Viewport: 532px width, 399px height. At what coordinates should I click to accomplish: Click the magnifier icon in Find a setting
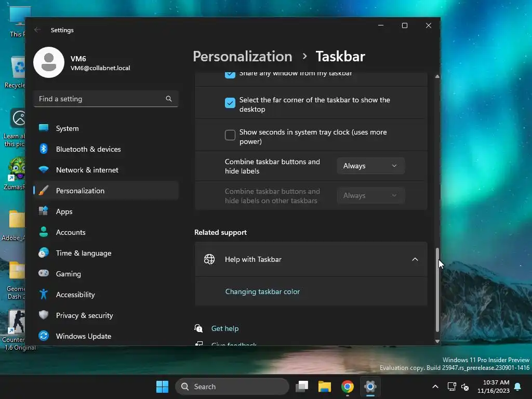click(x=169, y=99)
